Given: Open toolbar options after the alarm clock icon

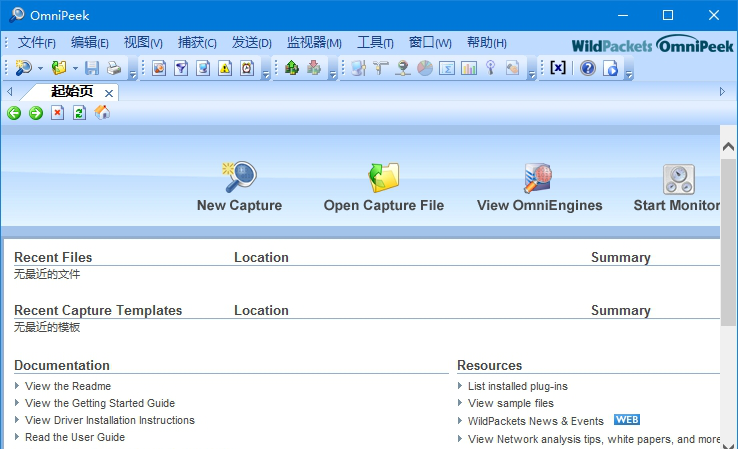Looking at the screenshot, I should pos(265,74).
